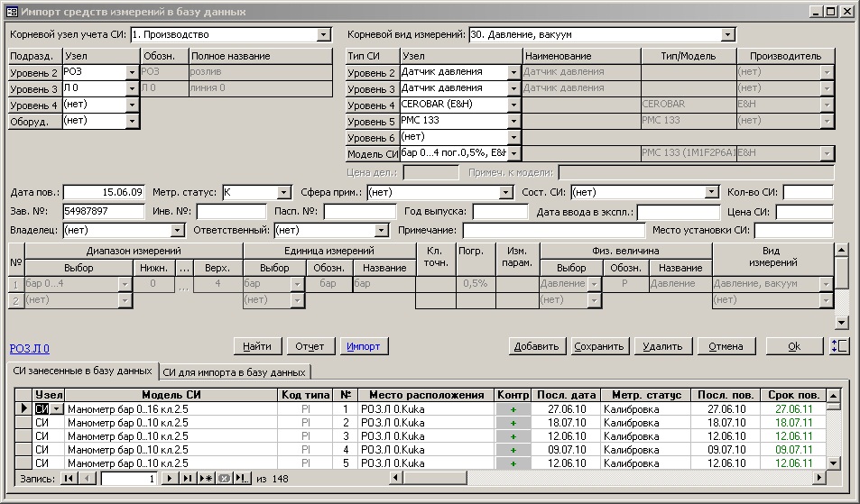Expand the Метр. статус combo box

[x=282, y=192]
